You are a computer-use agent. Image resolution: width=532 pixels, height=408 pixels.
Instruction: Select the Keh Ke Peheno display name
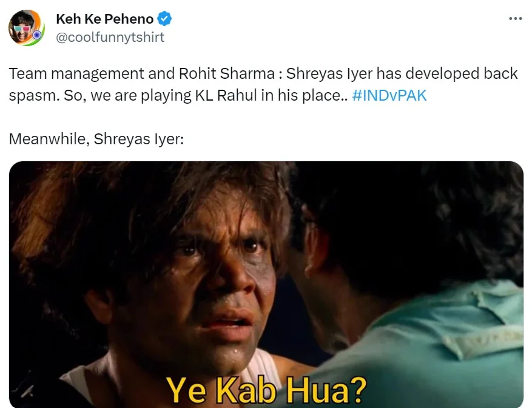coord(104,19)
